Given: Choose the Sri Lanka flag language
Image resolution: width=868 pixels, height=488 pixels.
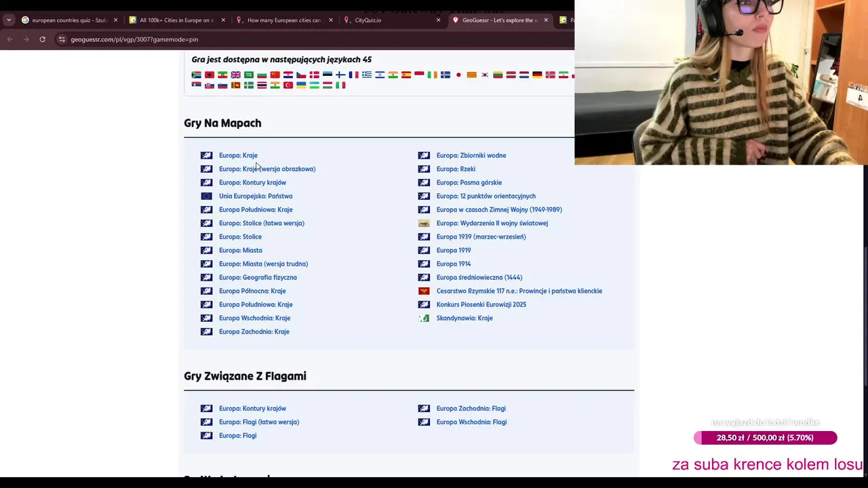Looking at the screenshot, I should pos(235,85).
